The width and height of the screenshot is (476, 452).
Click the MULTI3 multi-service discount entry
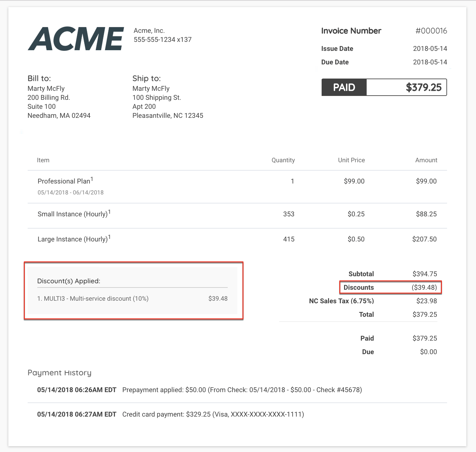coord(93,299)
